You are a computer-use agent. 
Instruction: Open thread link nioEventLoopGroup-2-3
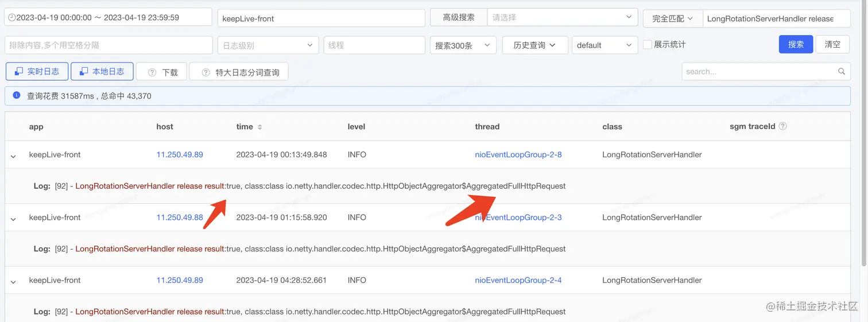(518, 218)
